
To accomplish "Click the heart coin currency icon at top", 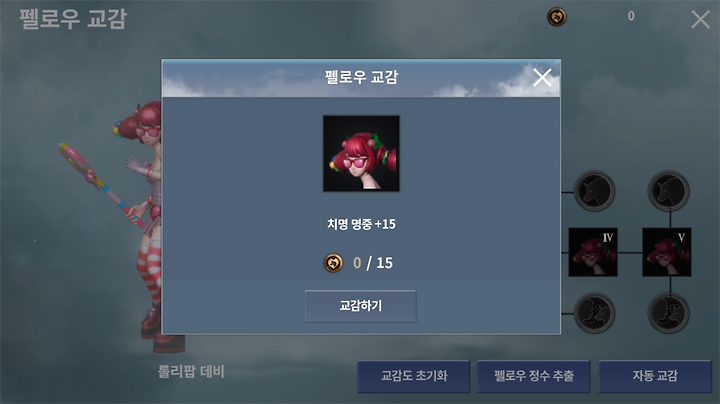I will [x=557, y=17].
